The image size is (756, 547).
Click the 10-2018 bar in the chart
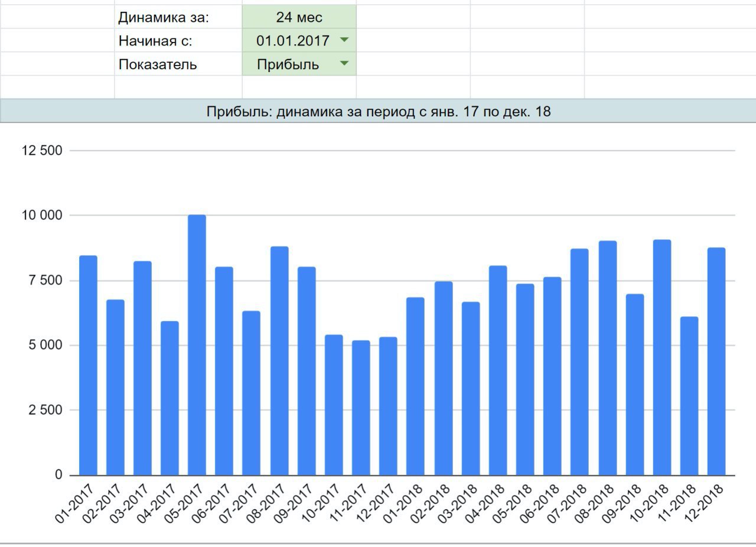click(662, 357)
